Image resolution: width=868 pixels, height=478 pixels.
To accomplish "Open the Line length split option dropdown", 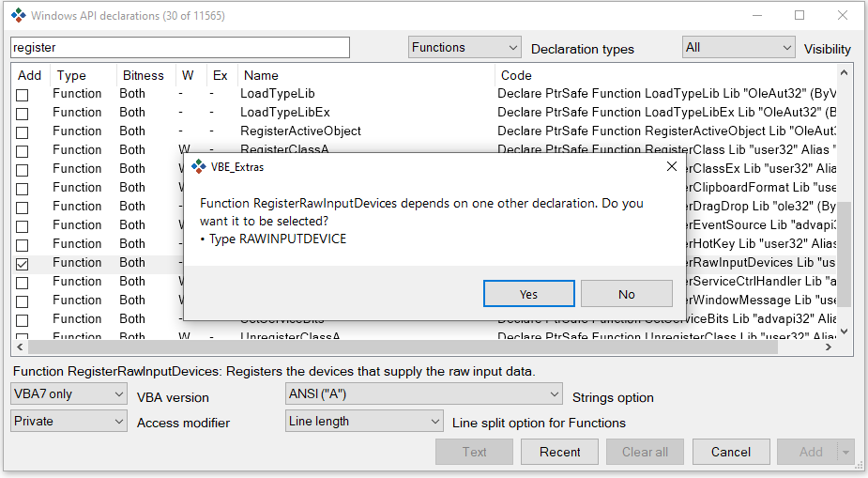I will (x=364, y=421).
